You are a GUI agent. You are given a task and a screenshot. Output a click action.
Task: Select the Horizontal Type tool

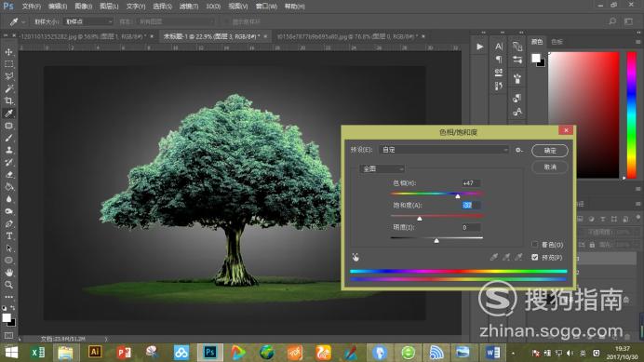(8, 236)
